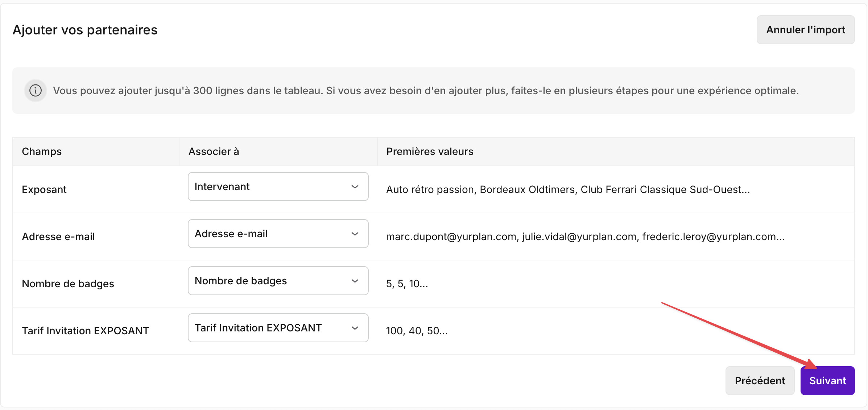
Task: Click the Ajouter vos partenaires heading
Action: coord(85,30)
